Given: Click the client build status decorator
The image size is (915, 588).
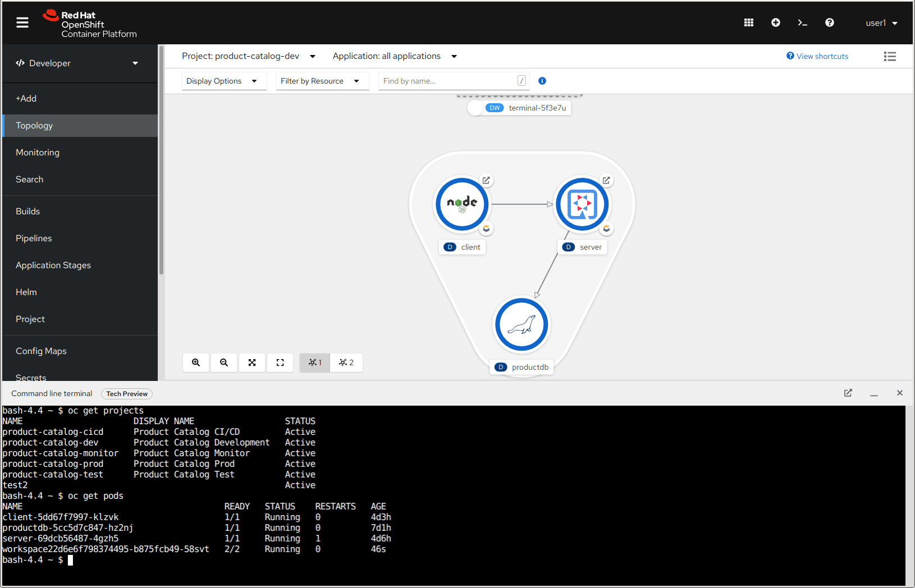Looking at the screenshot, I should coord(486,228).
